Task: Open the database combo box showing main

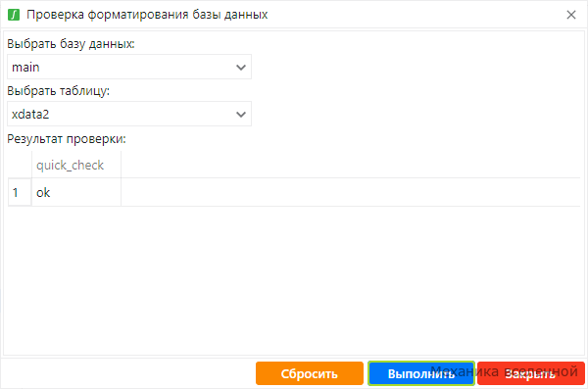Action: 129,67
